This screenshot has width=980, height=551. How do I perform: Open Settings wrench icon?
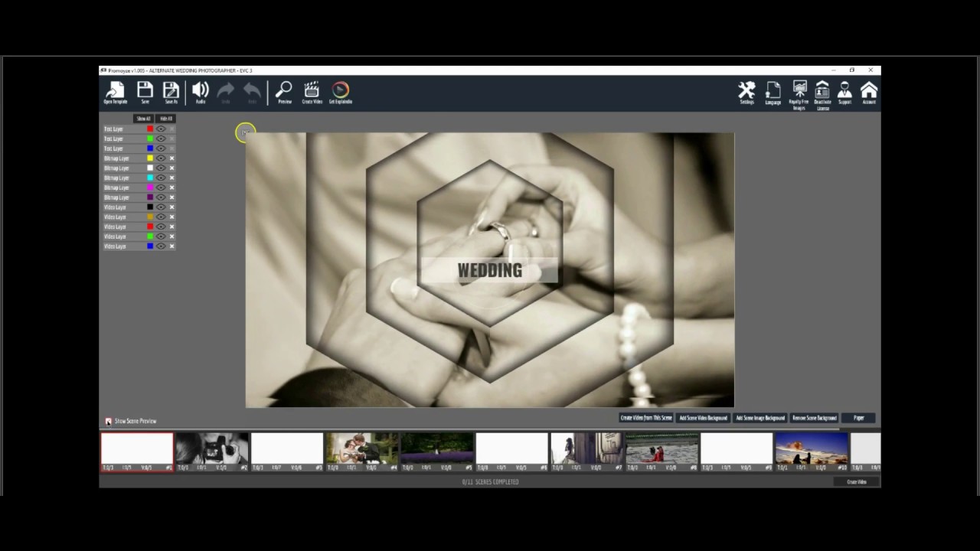pyautogui.click(x=746, y=93)
